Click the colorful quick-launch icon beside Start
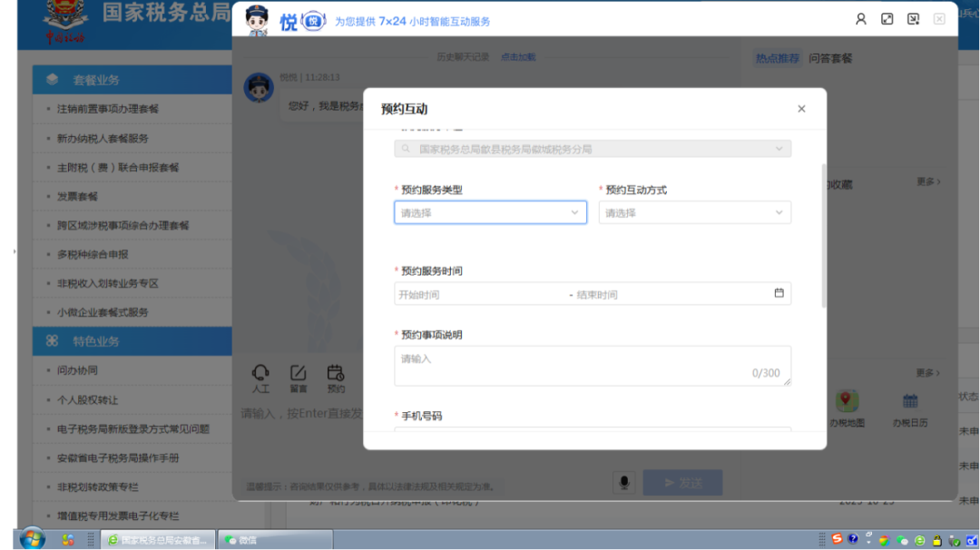The height and width of the screenshot is (550, 980). click(x=67, y=539)
